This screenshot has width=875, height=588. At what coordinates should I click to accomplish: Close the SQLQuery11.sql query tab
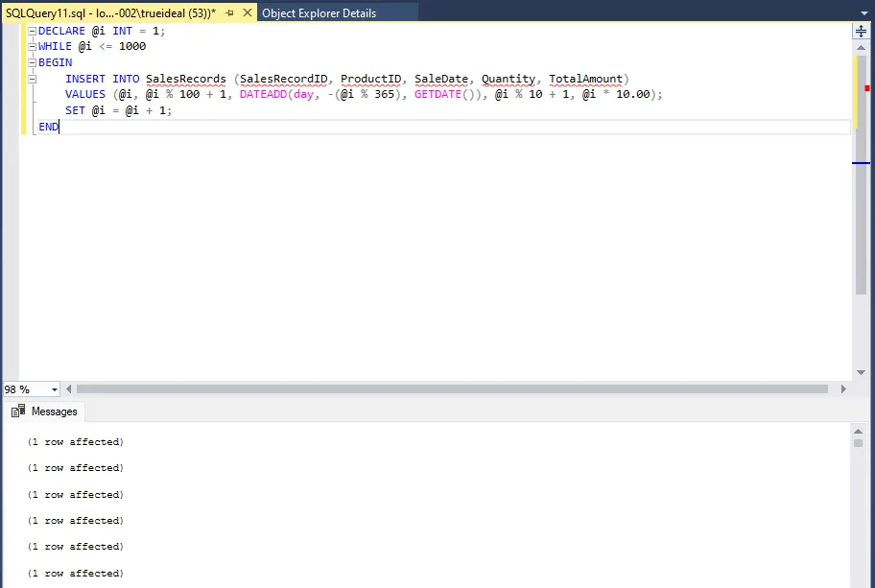click(248, 13)
